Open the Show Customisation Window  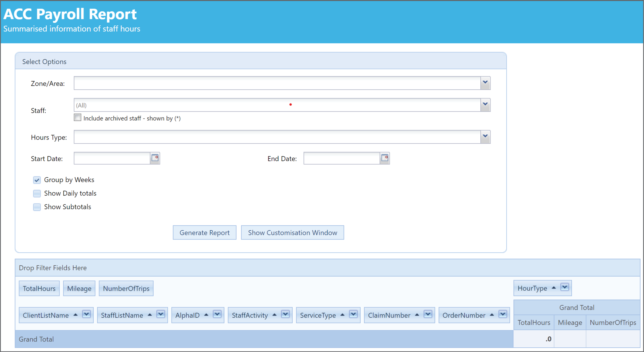pos(292,233)
